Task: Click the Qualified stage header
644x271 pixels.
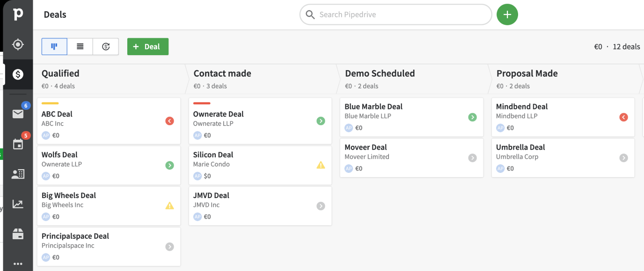Action: click(x=60, y=73)
